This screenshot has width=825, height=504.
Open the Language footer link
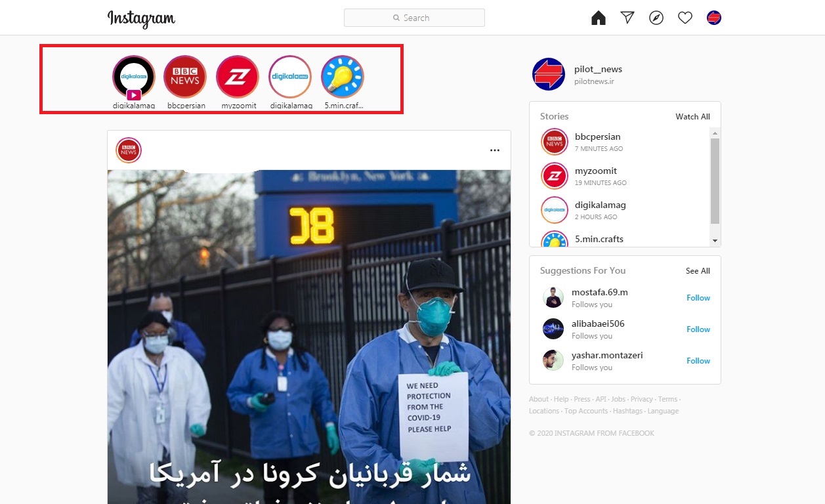pyautogui.click(x=663, y=411)
